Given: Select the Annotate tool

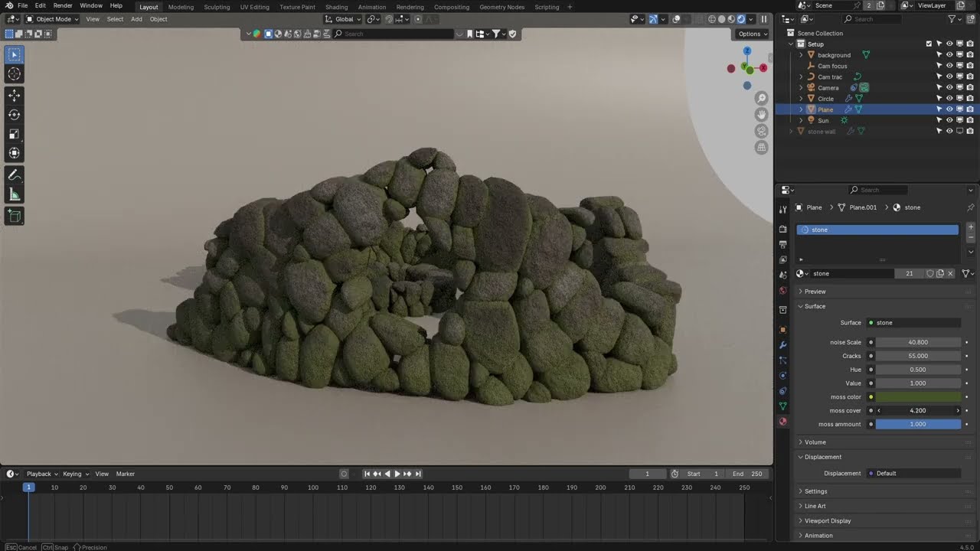Looking at the screenshot, I should tap(14, 175).
